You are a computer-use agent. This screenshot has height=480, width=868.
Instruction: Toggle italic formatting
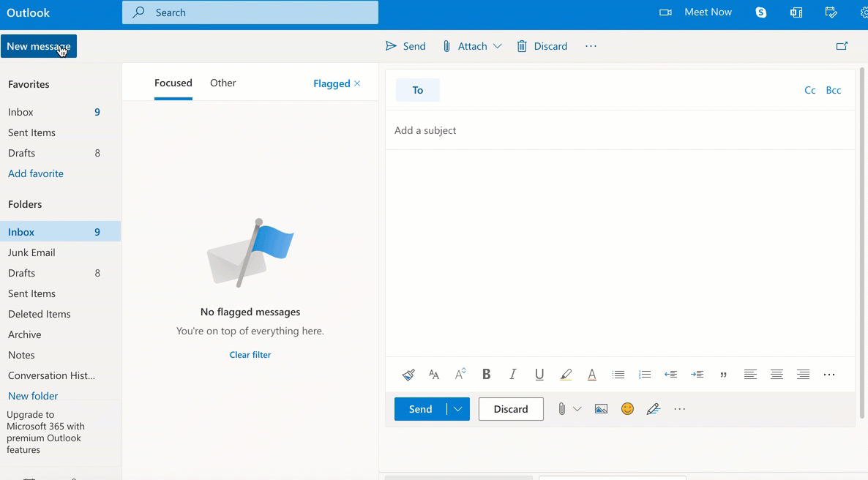[x=512, y=375]
